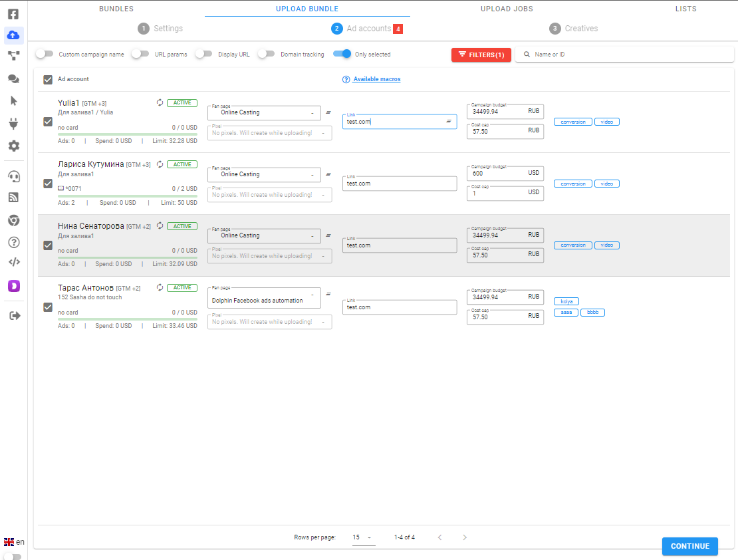Toggle URL params switch
The width and height of the screenshot is (738, 560).
140,54
